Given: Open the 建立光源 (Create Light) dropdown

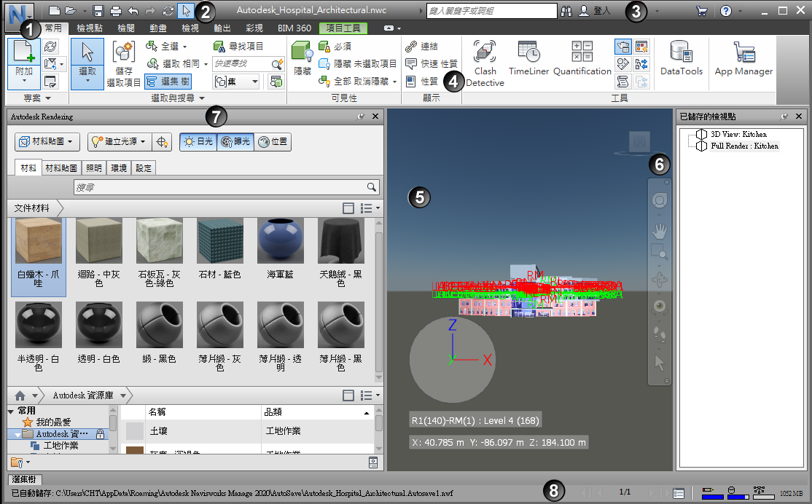Looking at the screenshot, I should pyautogui.click(x=119, y=142).
